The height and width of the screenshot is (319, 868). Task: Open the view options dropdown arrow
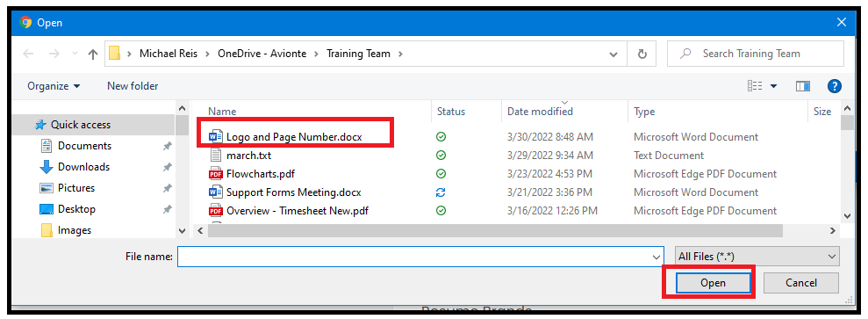[773, 86]
